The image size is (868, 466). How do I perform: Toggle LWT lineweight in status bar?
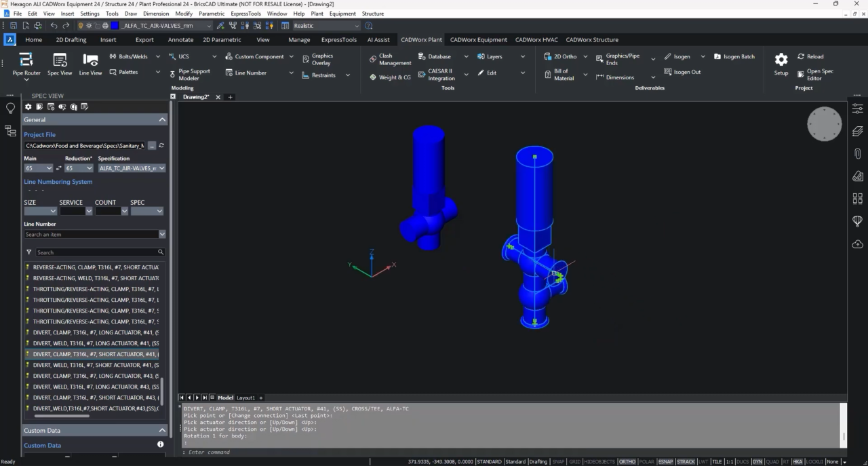703,462
